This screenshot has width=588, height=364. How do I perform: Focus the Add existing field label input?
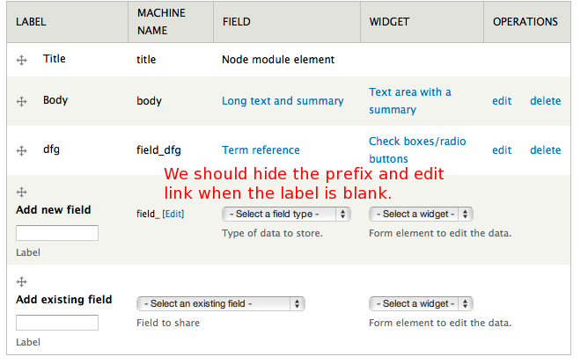[57, 323]
